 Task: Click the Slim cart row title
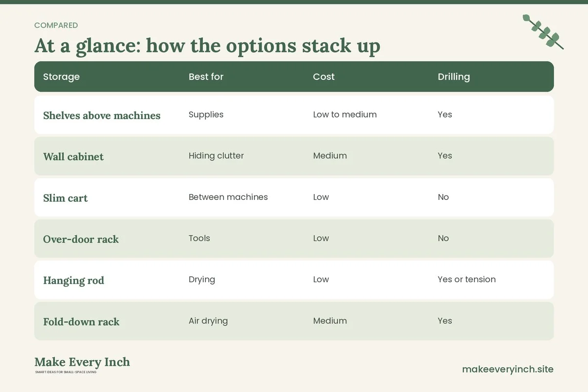66,198
